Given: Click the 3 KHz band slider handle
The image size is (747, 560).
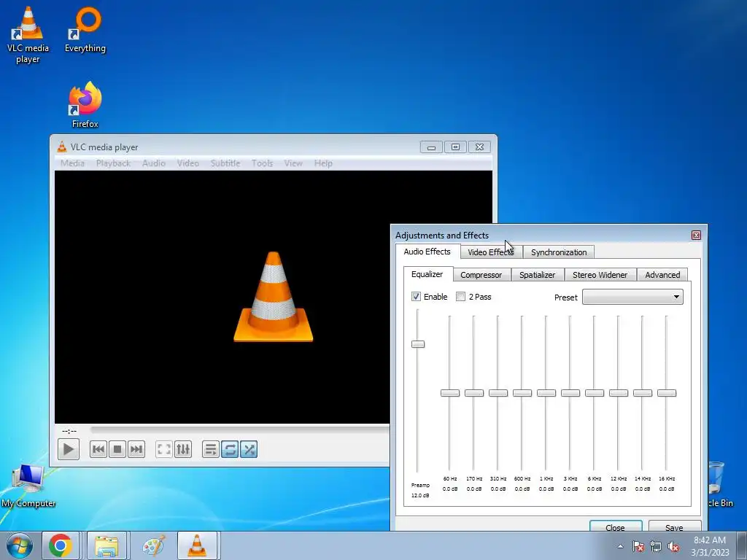Looking at the screenshot, I should [570, 393].
